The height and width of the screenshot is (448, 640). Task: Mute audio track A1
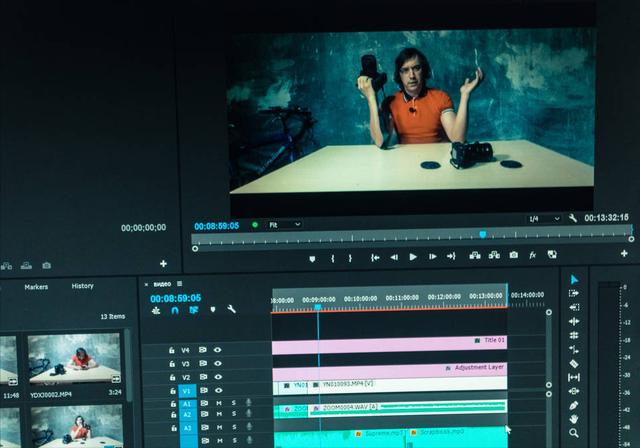[x=218, y=403]
